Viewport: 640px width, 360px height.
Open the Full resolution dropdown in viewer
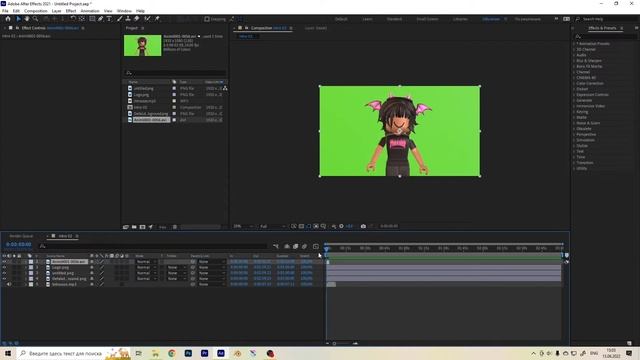pyautogui.click(x=273, y=226)
